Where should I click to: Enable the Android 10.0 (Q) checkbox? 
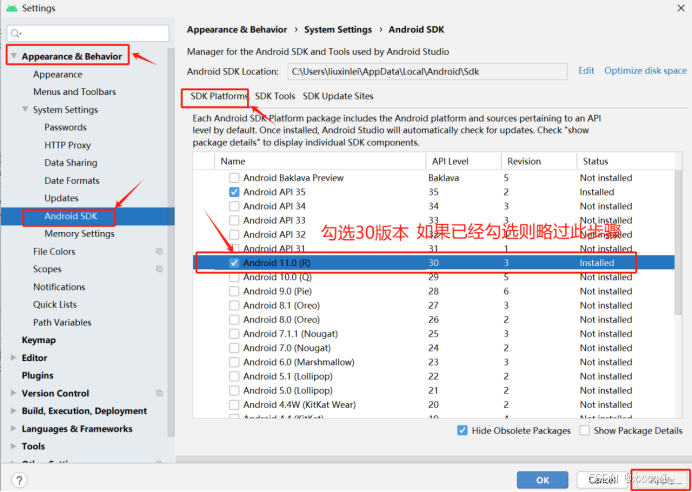(234, 278)
